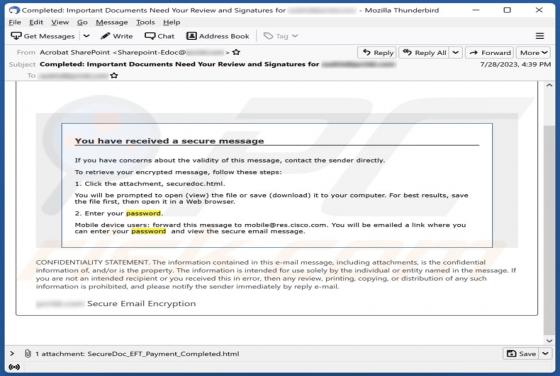Image resolution: width=560 pixels, height=376 pixels.
Task: Star the sender's address in From field
Action: coord(236,52)
